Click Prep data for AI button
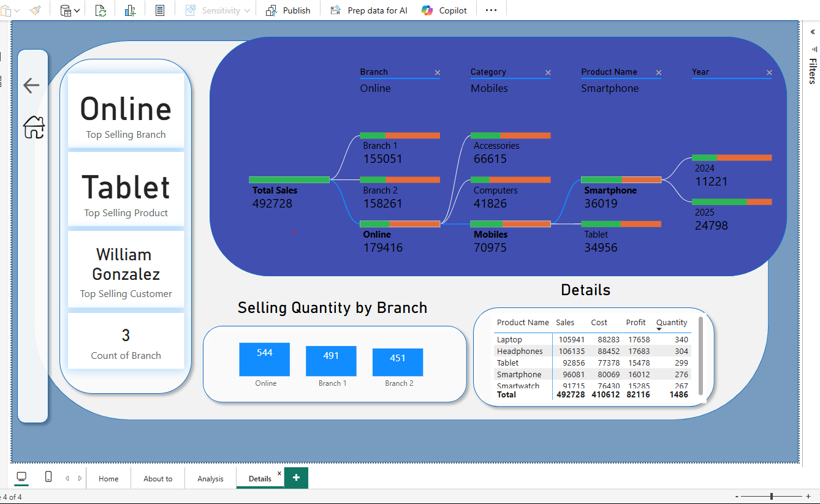The image size is (820, 504). coord(369,10)
